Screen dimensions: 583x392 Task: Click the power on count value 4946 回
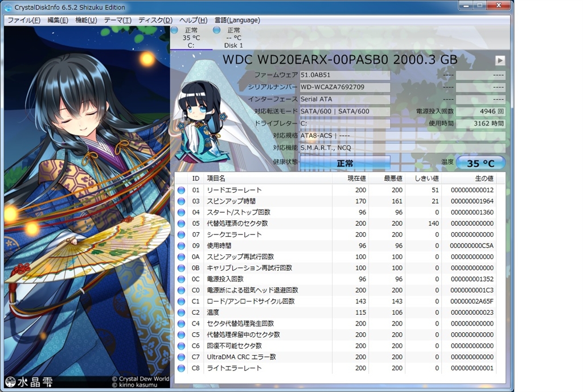tap(481, 111)
